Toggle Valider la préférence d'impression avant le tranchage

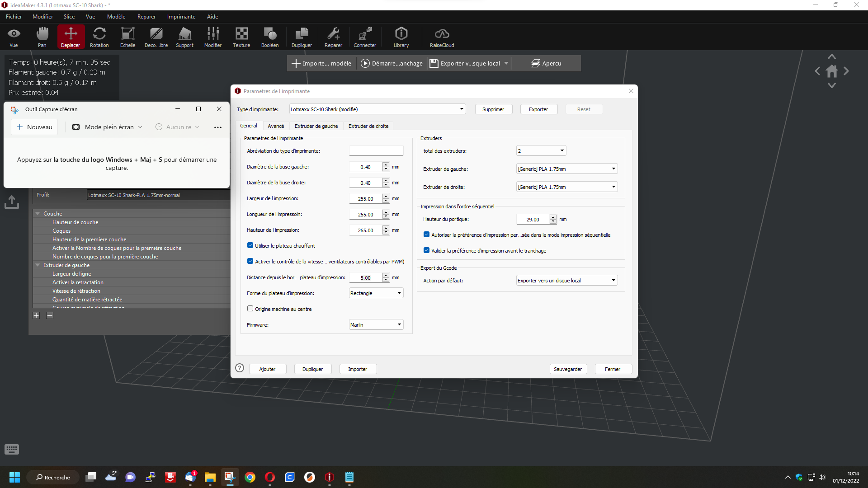(x=426, y=250)
